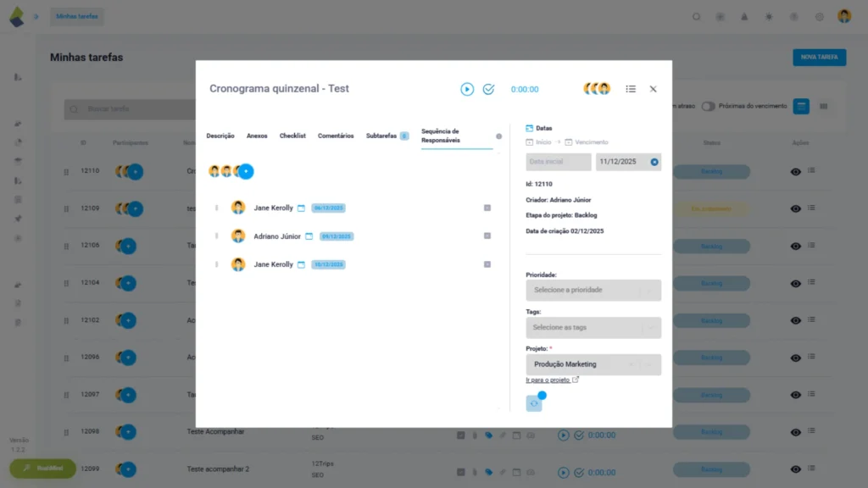Click square button on Adriano Júnior row
This screenshot has width=868, height=488.
click(487, 236)
